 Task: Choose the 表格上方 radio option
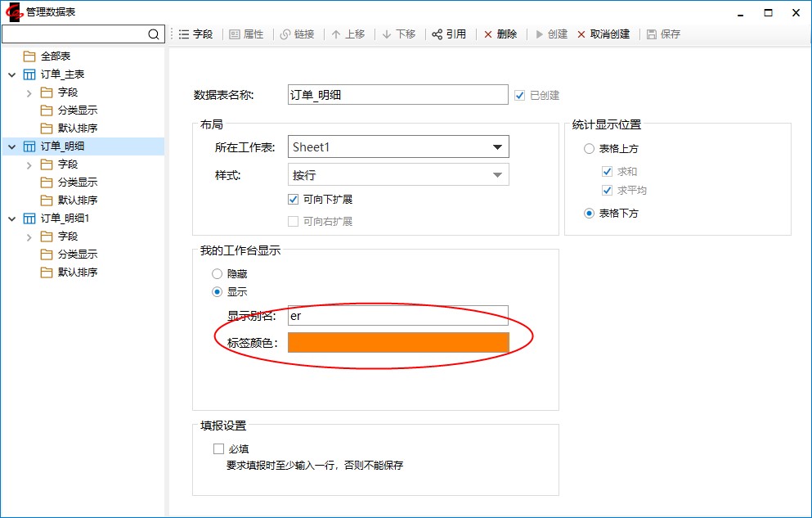click(x=589, y=149)
